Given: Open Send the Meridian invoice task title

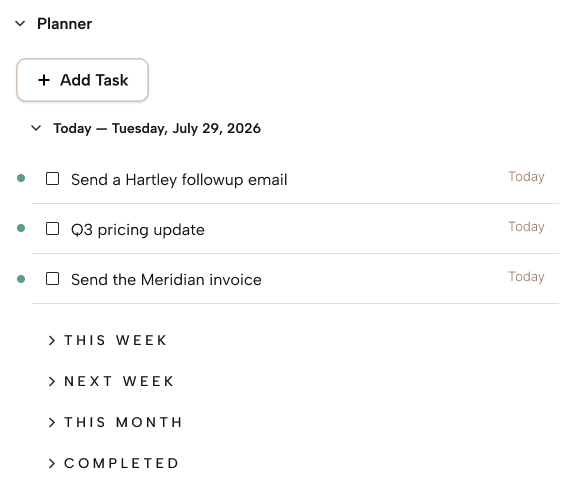Looking at the screenshot, I should (166, 280).
